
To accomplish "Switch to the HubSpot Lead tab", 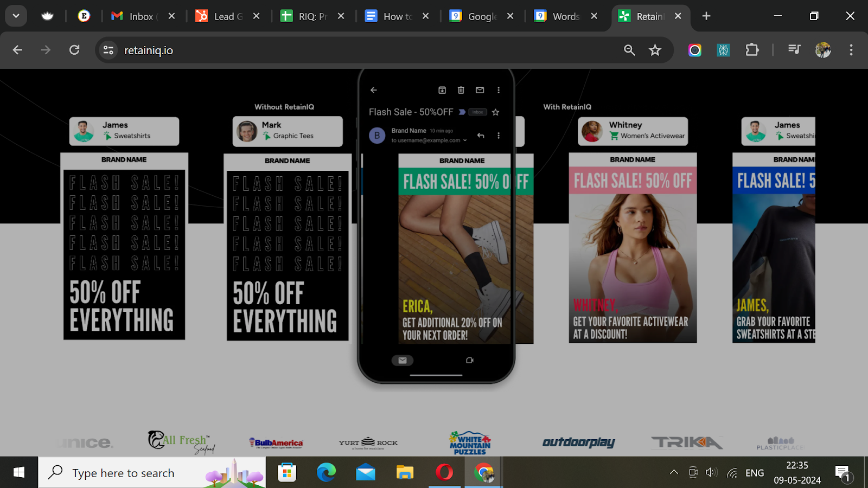I will [219, 16].
